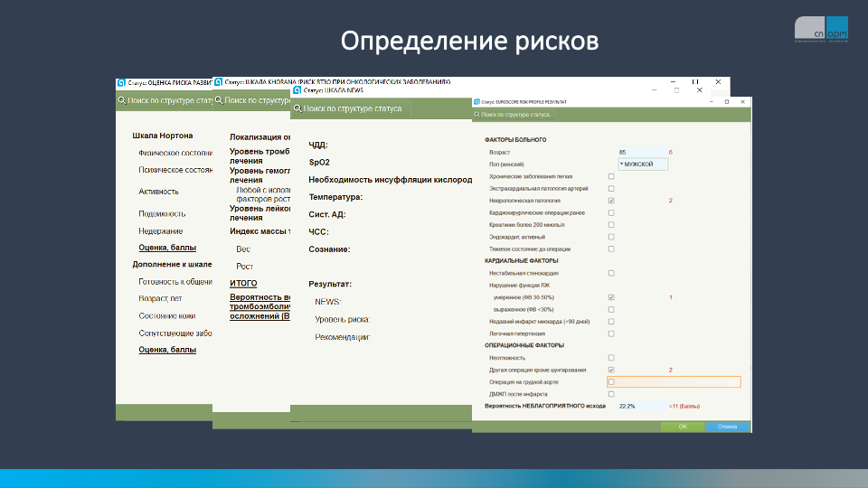Select Сист. АД row in NEWS window
Image resolution: width=868 pixels, height=488 pixels.
click(x=327, y=215)
